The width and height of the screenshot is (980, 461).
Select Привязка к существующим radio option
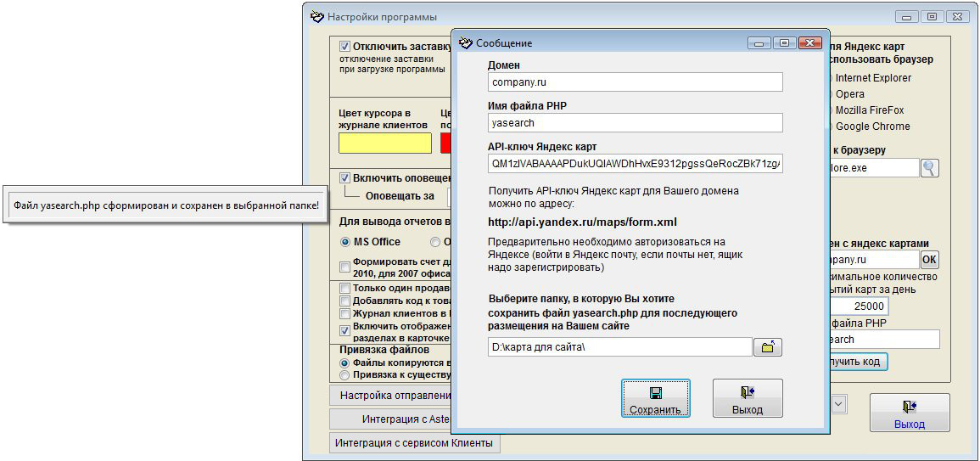click(x=344, y=374)
